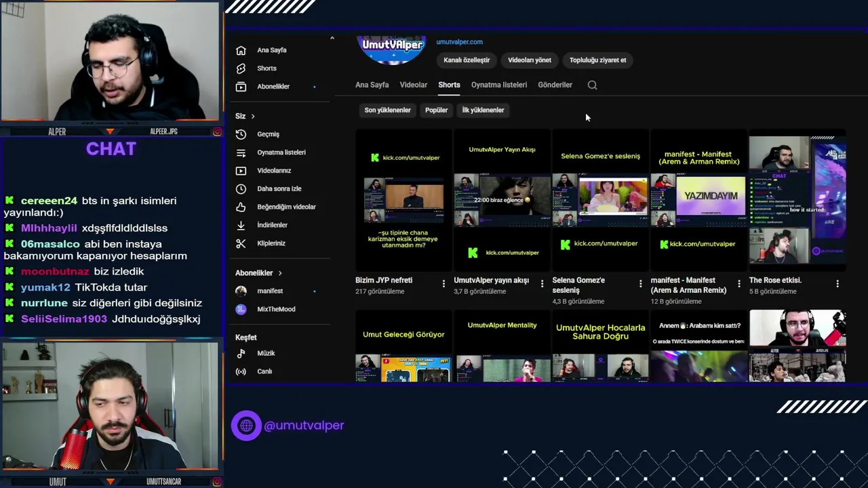Image resolution: width=868 pixels, height=488 pixels.
Task: Open Annem Arabamı kim sattı short
Action: point(698,346)
